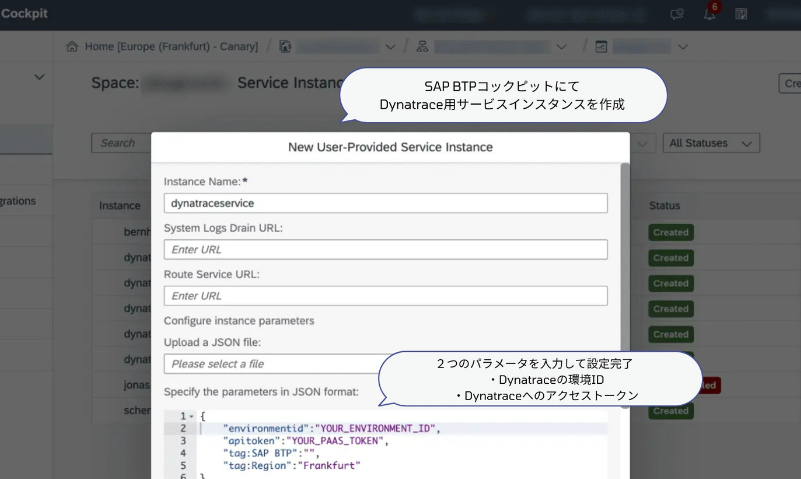This screenshot has width=801, height=479.
Task: Click the global account icon in breadcrumb
Action: 285,47
